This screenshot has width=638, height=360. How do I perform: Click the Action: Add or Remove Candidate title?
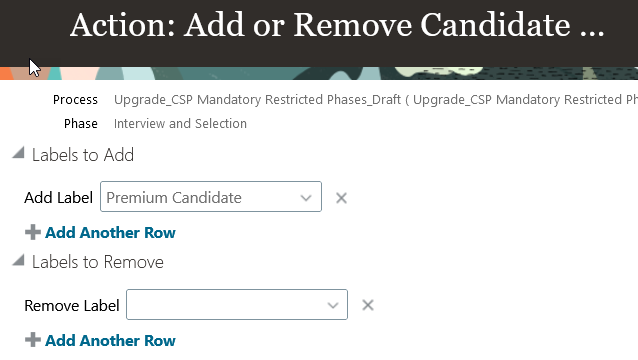coord(337,25)
